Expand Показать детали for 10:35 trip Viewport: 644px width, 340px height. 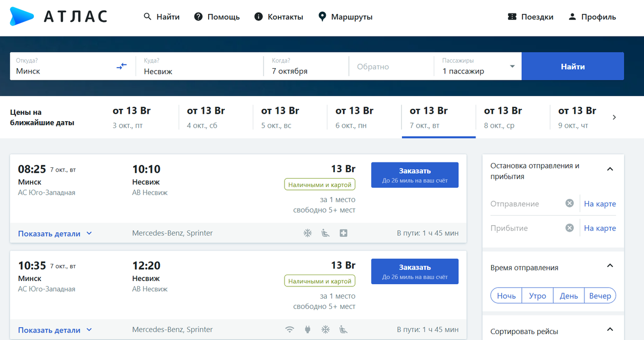click(55, 330)
